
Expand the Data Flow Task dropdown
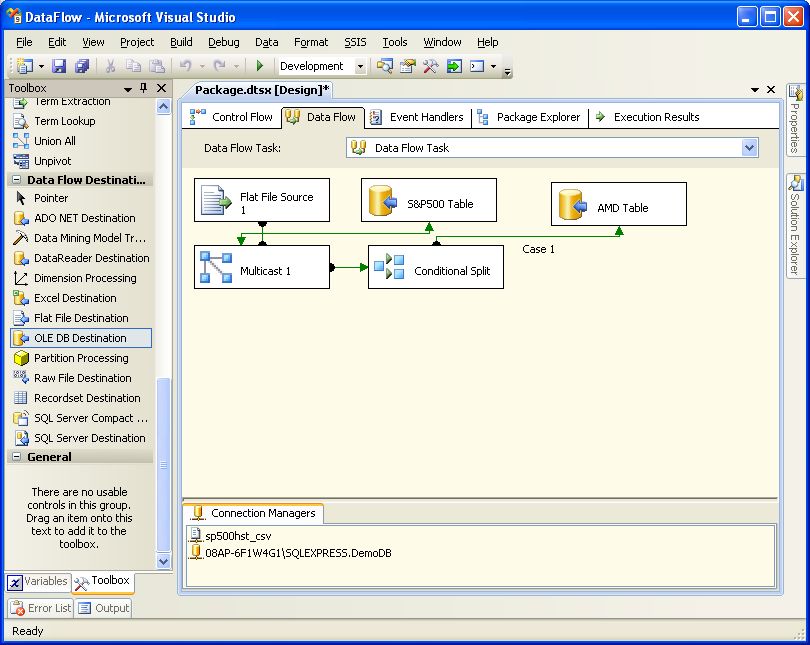pos(750,148)
